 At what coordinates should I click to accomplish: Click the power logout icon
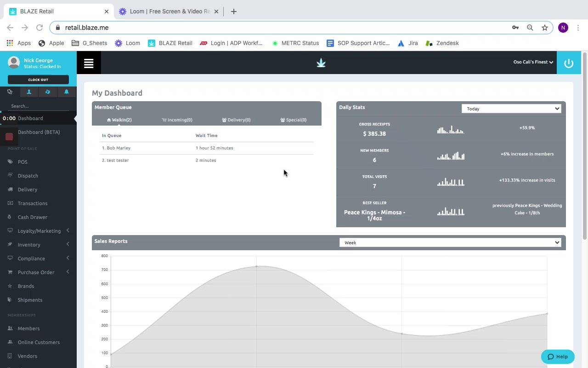pos(569,63)
